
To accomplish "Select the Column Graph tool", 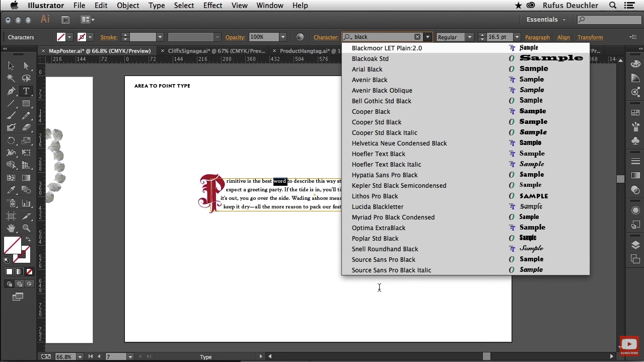I will [26, 203].
